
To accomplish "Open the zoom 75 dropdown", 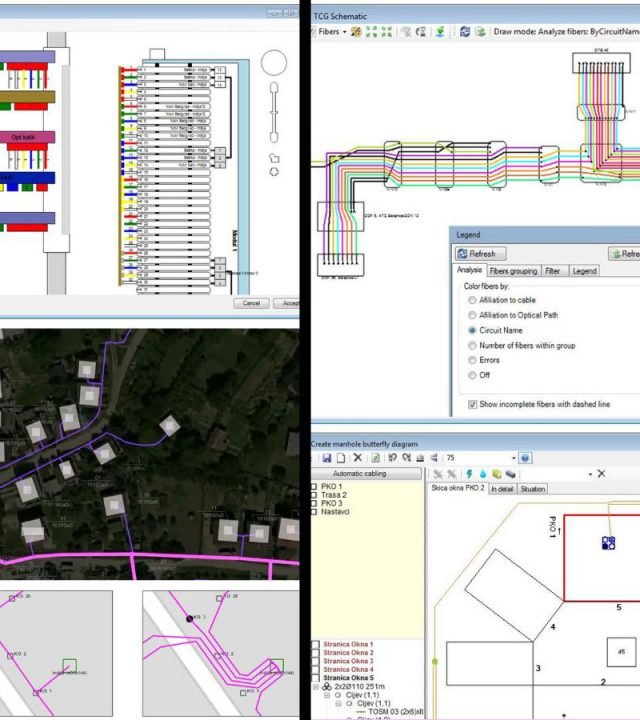I will tap(514, 458).
